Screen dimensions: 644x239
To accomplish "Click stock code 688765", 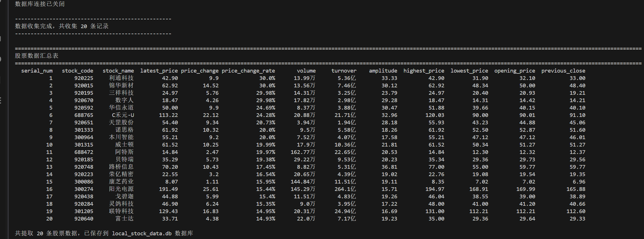I will pyautogui.click(x=84, y=115).
